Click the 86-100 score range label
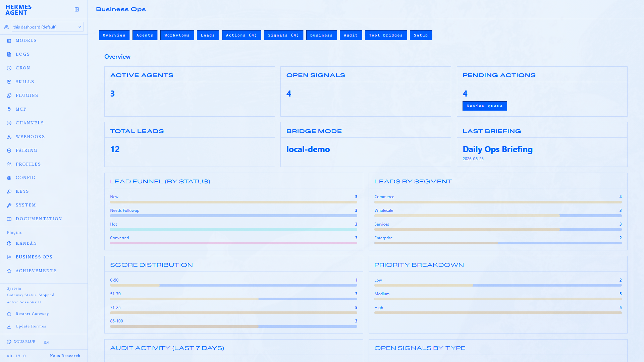 click(116, 321)
